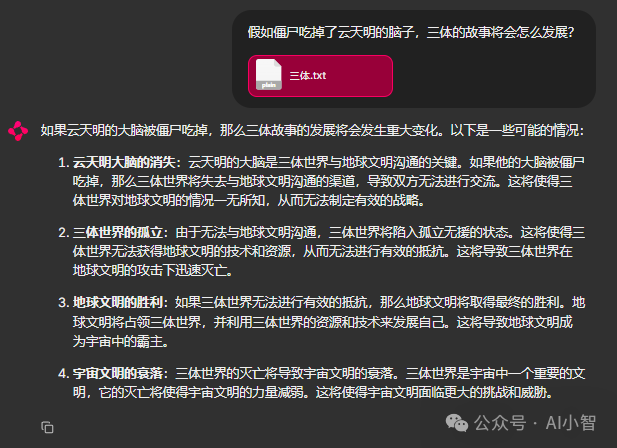Click the "plain" badge on the file icon
This screenshot has height=448, width=617.
(269, 85)
